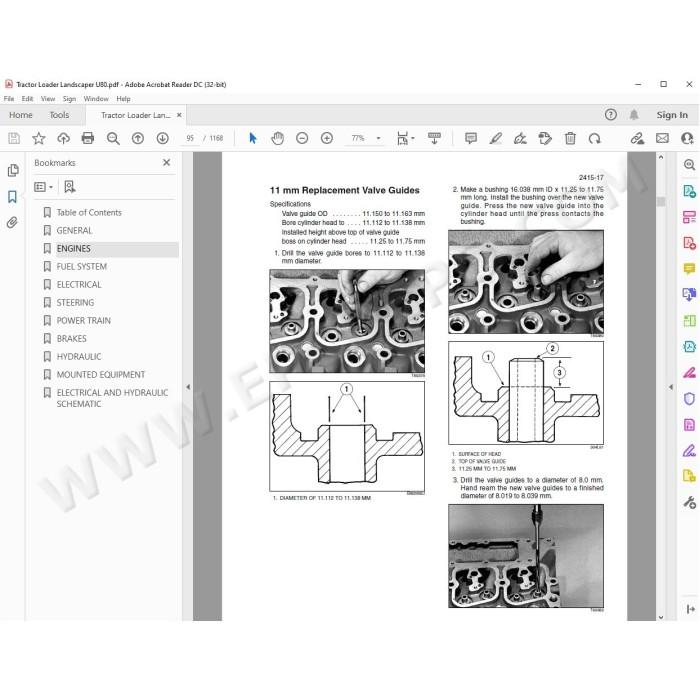
Task: Click the page number input field
Action: coord(190,138)
